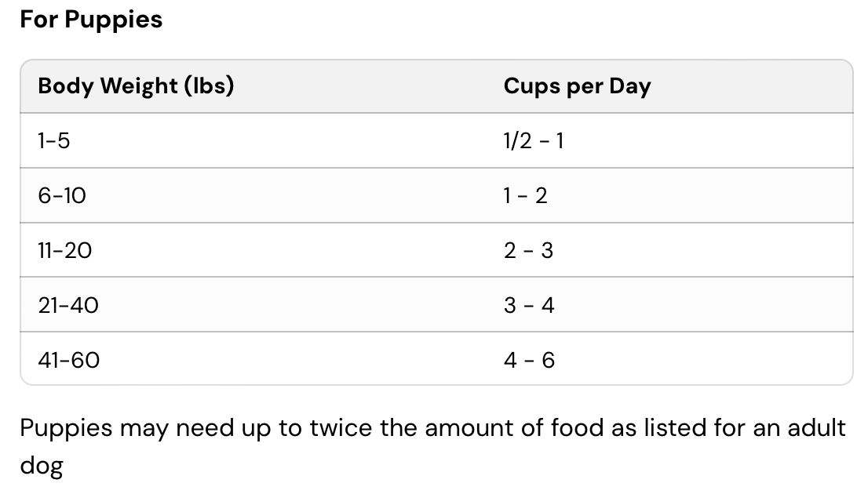Click the word "dog" on the last line
Image resolution: width=868 pixels, height=494 pixels.
pos(41,465)
